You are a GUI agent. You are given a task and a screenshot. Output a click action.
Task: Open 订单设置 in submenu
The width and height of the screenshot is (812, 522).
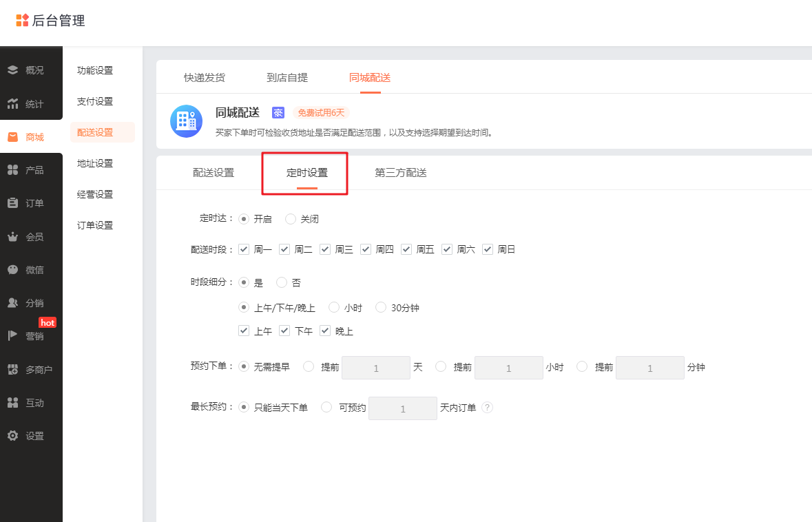point(95,225)
